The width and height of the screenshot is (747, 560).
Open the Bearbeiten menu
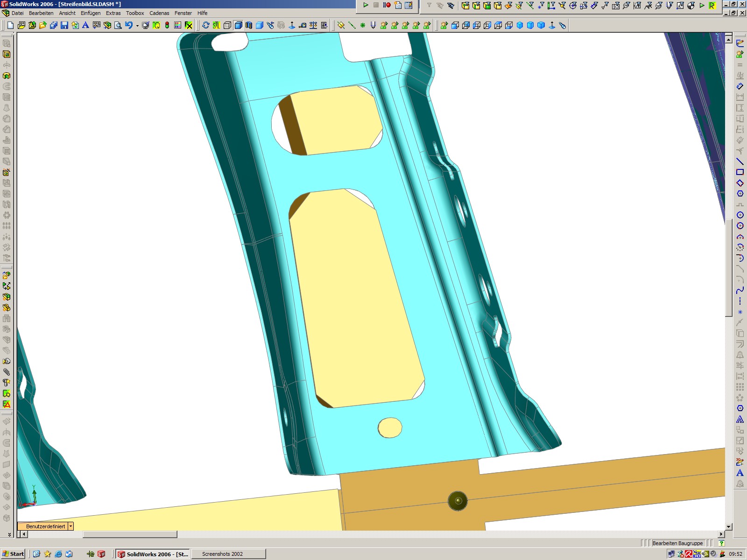pyautogui.click(x=41, y=13)
